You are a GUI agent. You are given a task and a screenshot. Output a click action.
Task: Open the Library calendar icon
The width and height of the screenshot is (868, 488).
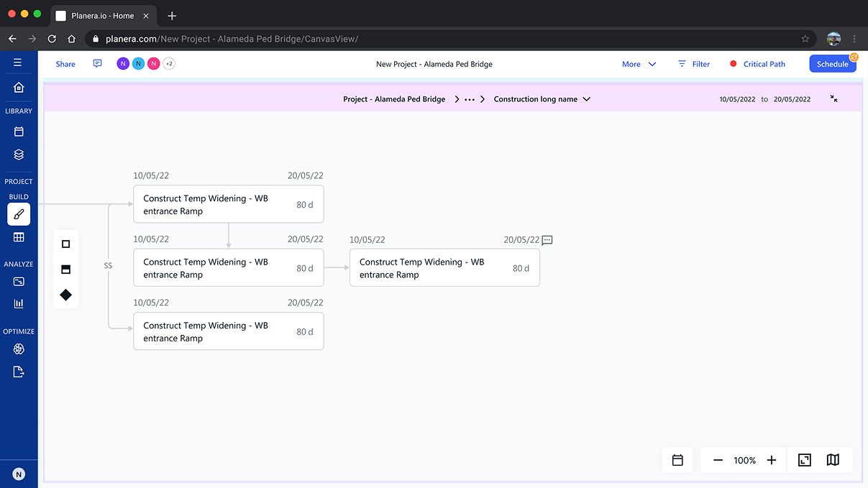pos(19,132)
